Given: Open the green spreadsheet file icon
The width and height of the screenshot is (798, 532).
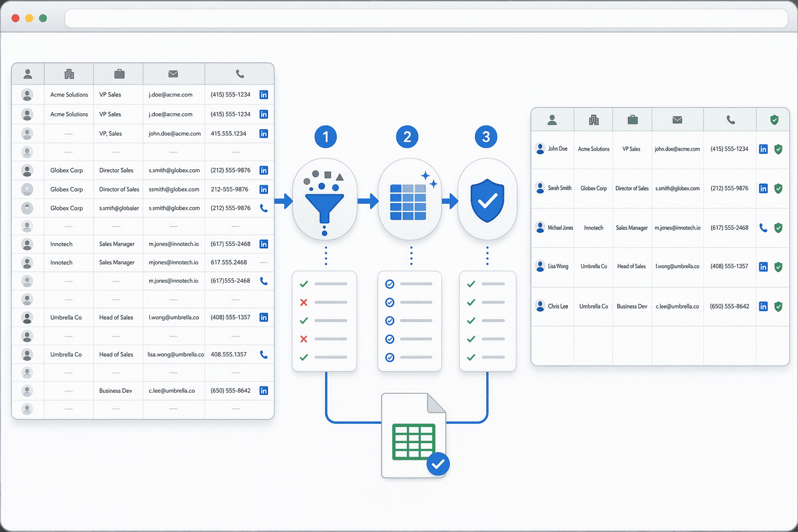Looking at the screenshot, I should (x=414, y=435).
